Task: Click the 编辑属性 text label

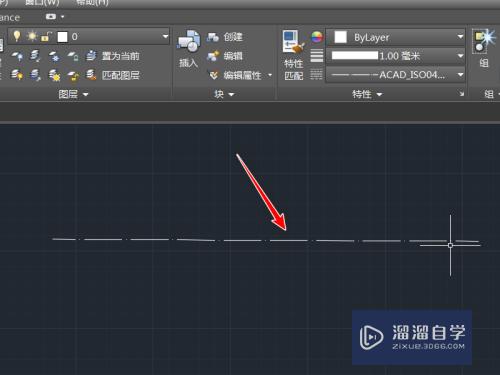Action: pos(242,75)
